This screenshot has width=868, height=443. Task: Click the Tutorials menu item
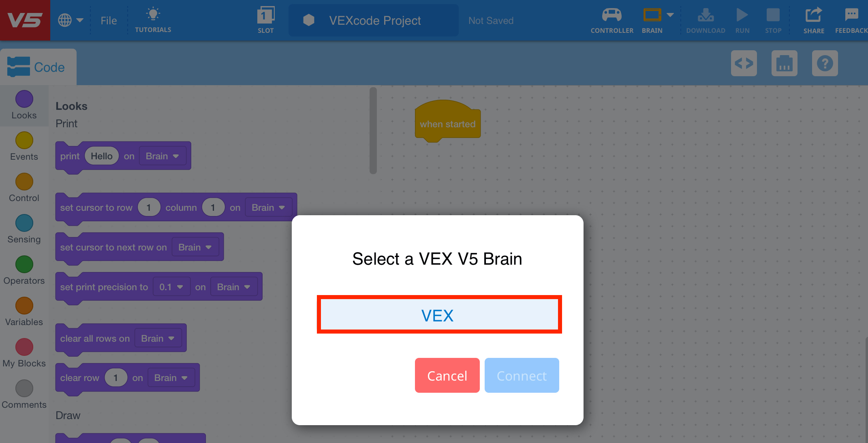(153, 19)
